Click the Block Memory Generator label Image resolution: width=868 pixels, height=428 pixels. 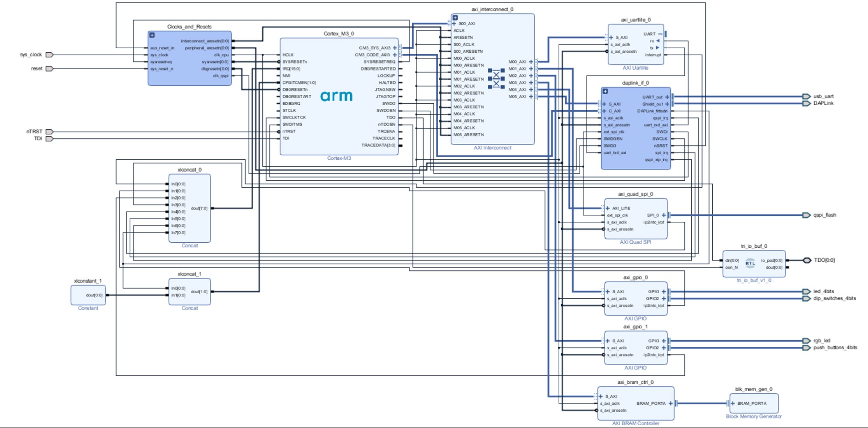coord(753,417)
